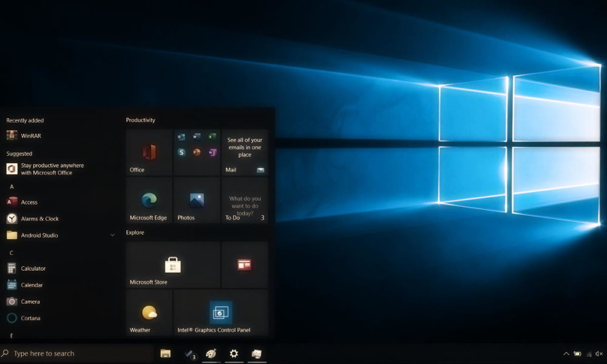The image size is (607, 364).
Task: Open battery status in system tray
Action: (577, 354)
